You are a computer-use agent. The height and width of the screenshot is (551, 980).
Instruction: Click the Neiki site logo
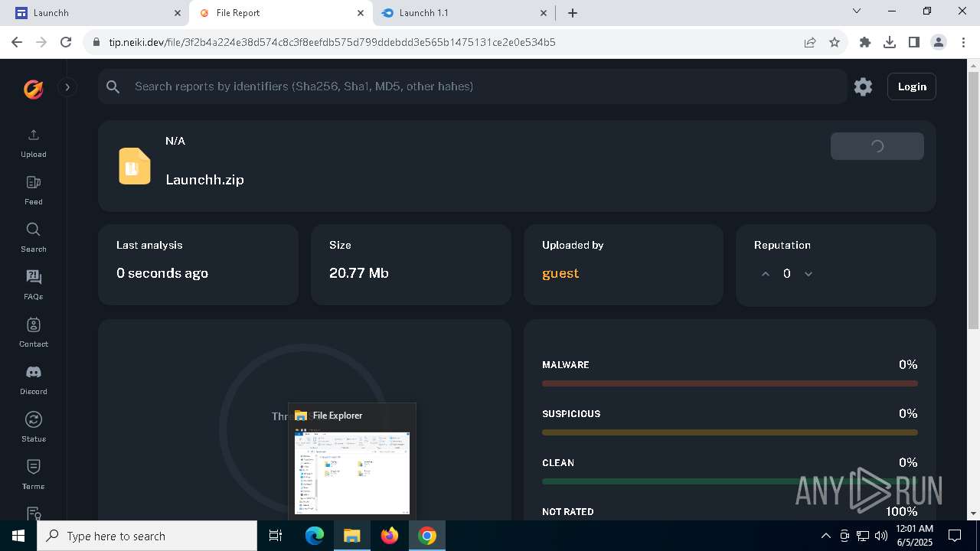point(33,89)
